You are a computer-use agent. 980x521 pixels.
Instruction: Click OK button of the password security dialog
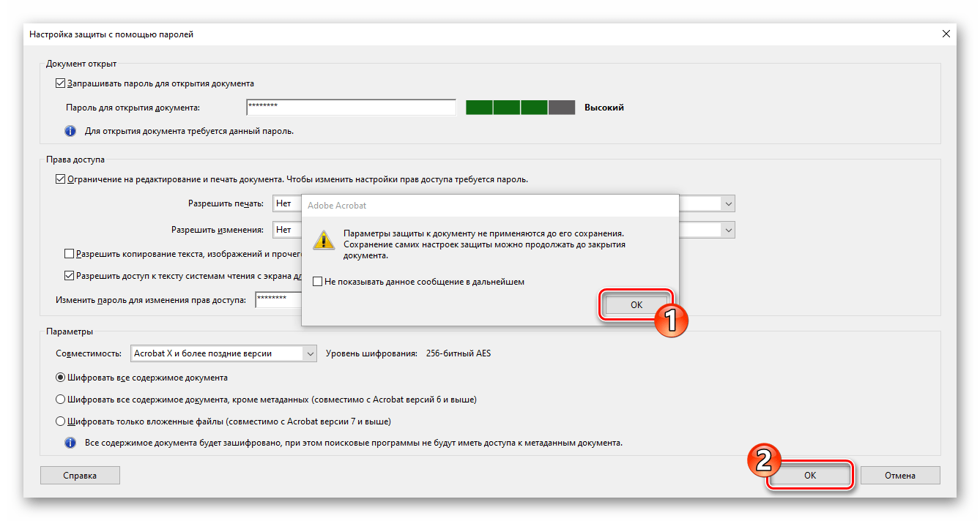pyautogui.click(x=809, y=475)
